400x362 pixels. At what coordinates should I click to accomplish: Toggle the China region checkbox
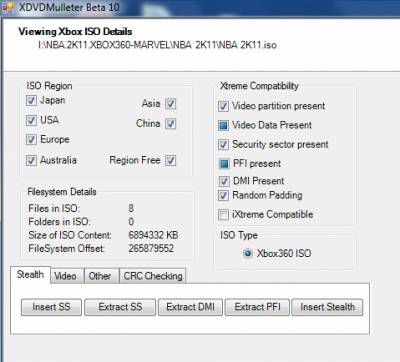coord(171,124)
